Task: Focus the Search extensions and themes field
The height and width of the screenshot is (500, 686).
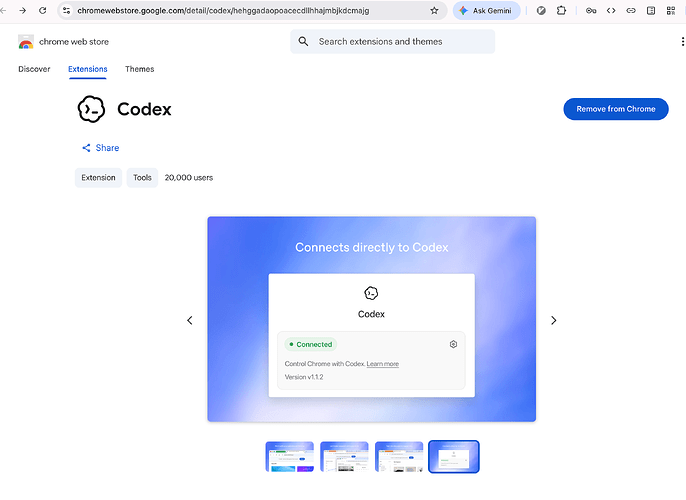Action: [x=392, y=42]
